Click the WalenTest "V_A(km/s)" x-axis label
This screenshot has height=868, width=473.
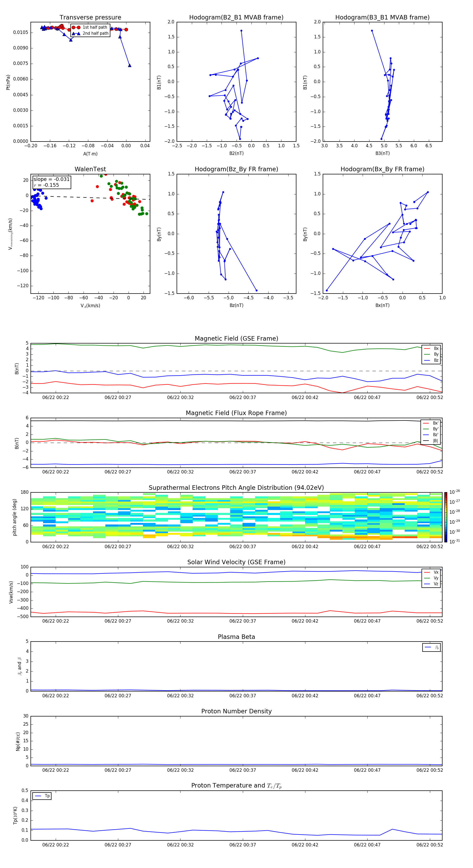90,306
